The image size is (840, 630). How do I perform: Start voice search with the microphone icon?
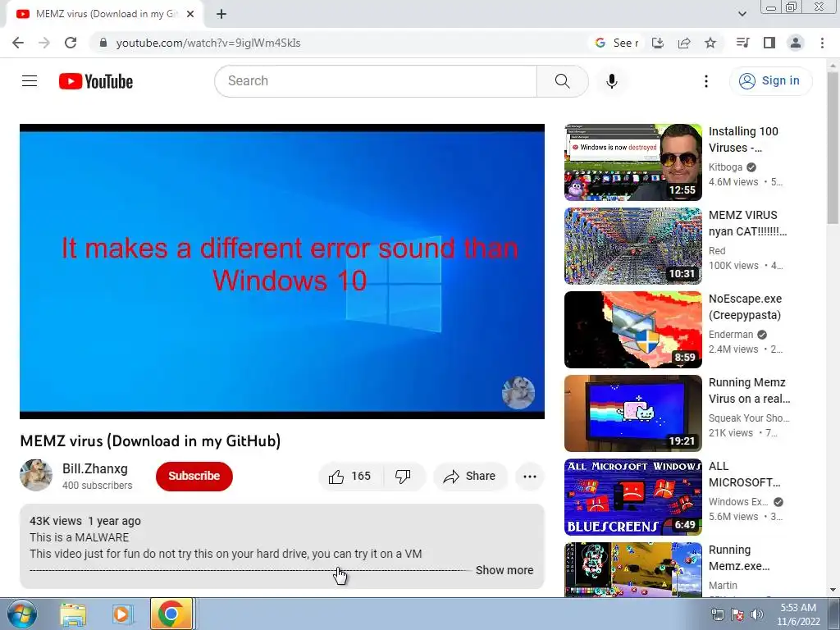coord(611,81)
